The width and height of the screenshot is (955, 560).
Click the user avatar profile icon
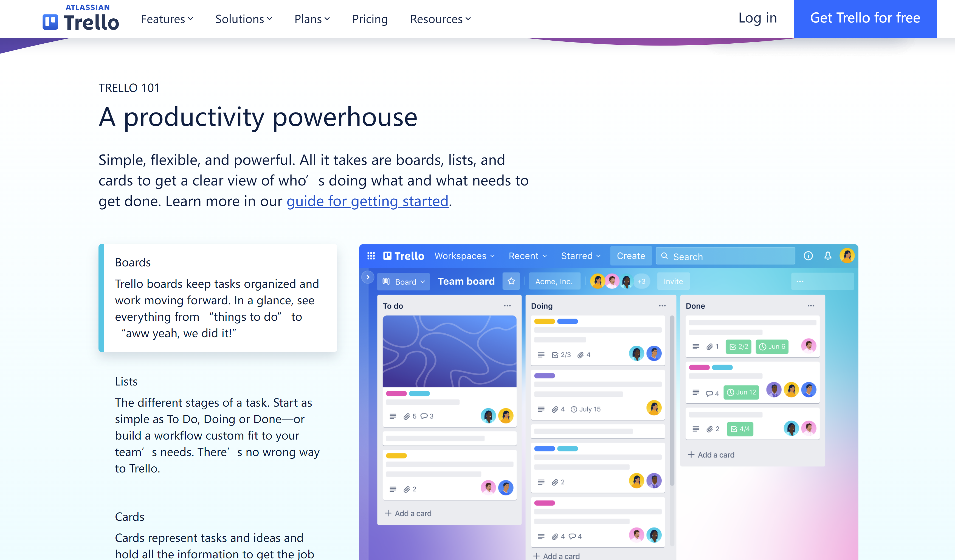click(846, 256)
